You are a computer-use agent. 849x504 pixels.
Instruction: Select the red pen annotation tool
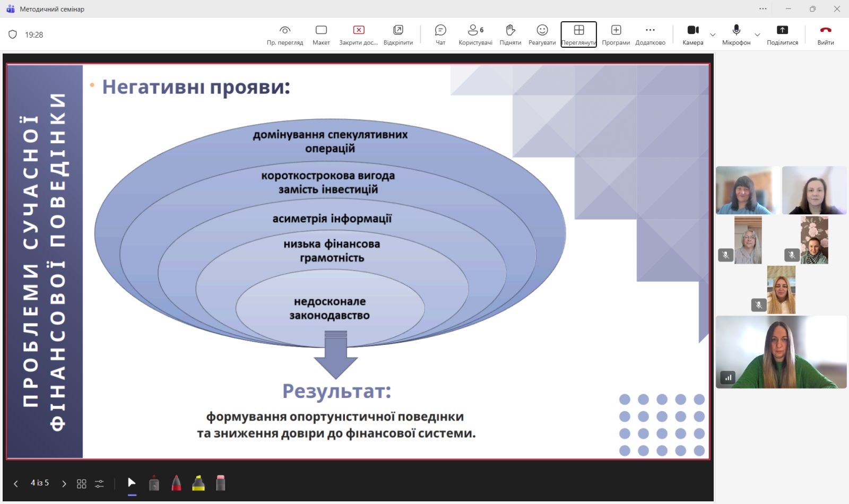pos(176,483)
